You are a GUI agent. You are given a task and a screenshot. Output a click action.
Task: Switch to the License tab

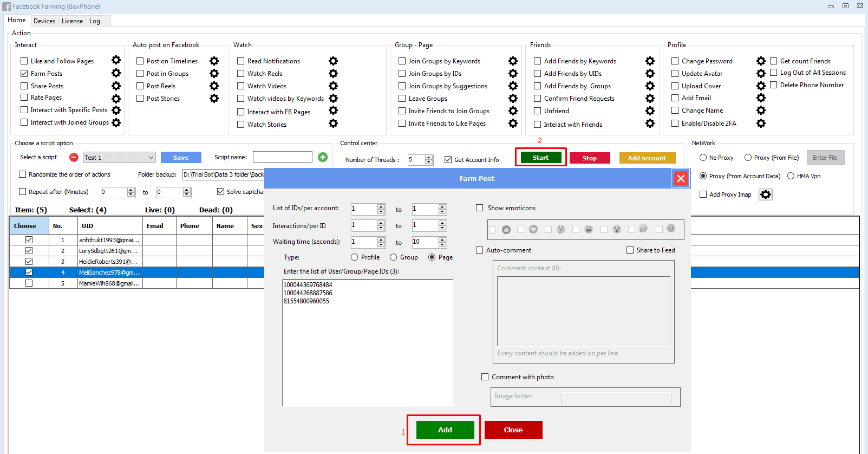pyautogui.click(x=72, y=21)
